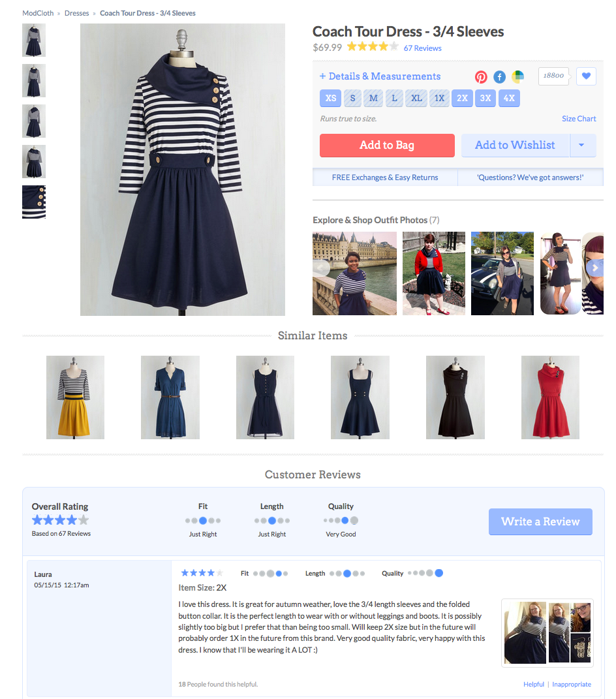616x699 pixels.
Task: Click the overall Length rating indicator
Action: (272, 520)
